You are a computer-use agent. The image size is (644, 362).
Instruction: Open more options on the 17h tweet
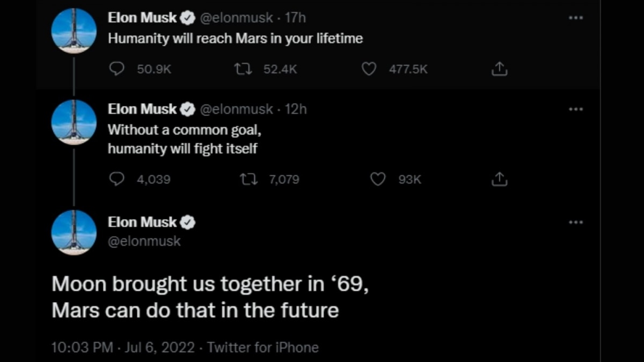point(575,18)
